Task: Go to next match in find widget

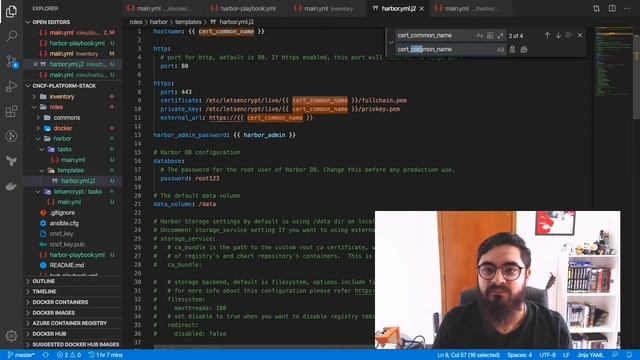Action: point(558,36)
